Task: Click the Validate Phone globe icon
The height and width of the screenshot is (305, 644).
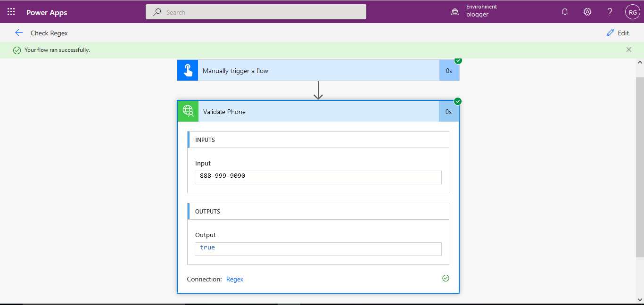Action: click(188, 111)
